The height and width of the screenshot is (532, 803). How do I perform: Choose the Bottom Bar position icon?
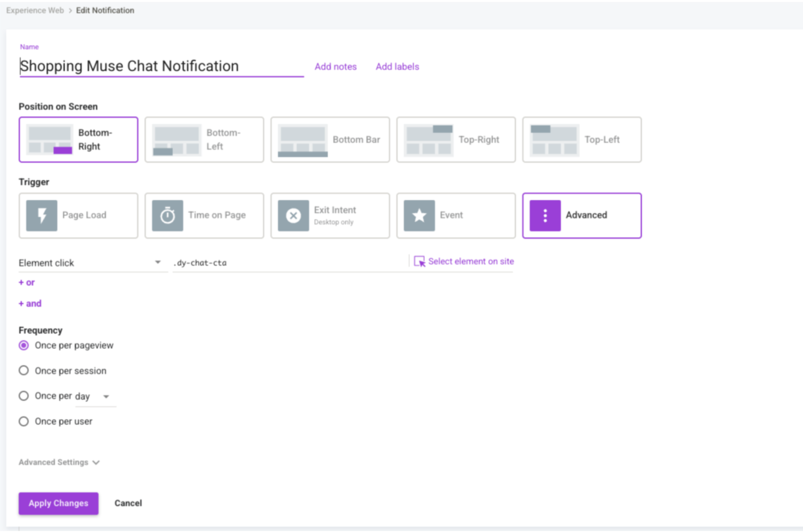303,140
